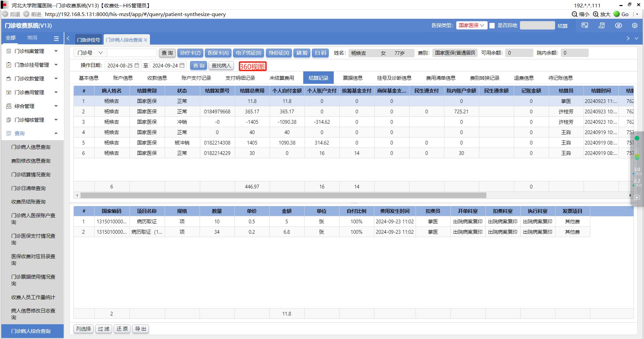This screenshot has width=644, height=339.
Task: Click the 列选择 button
Action: (x=83, y=329)
